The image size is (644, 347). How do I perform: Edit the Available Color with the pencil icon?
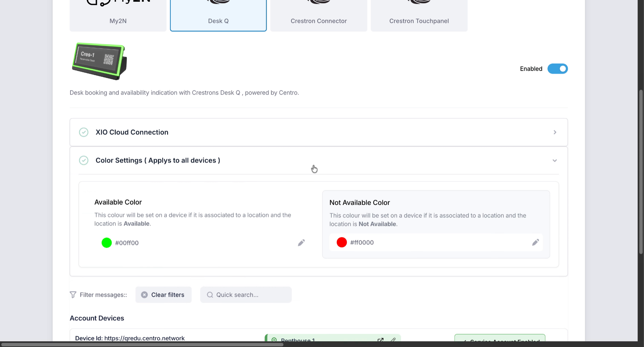click(301, 243)
